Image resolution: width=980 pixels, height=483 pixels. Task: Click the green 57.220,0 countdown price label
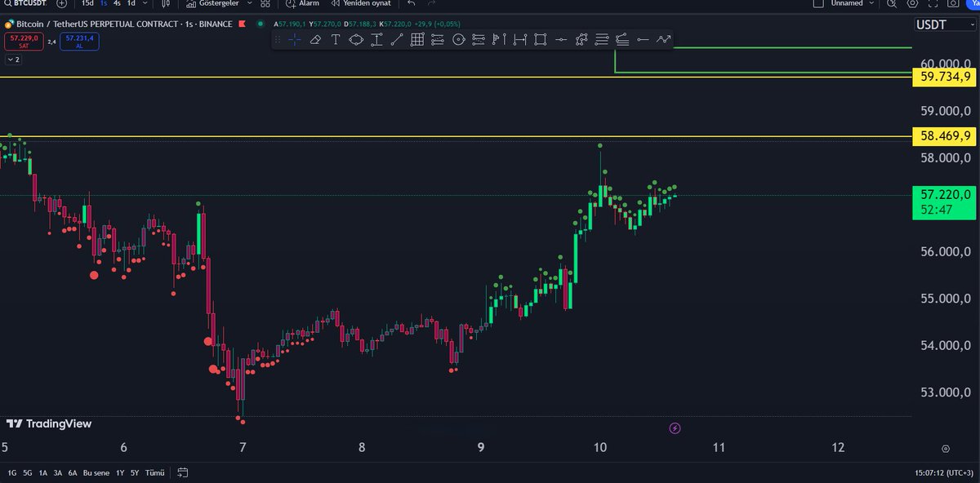point(943,202)
